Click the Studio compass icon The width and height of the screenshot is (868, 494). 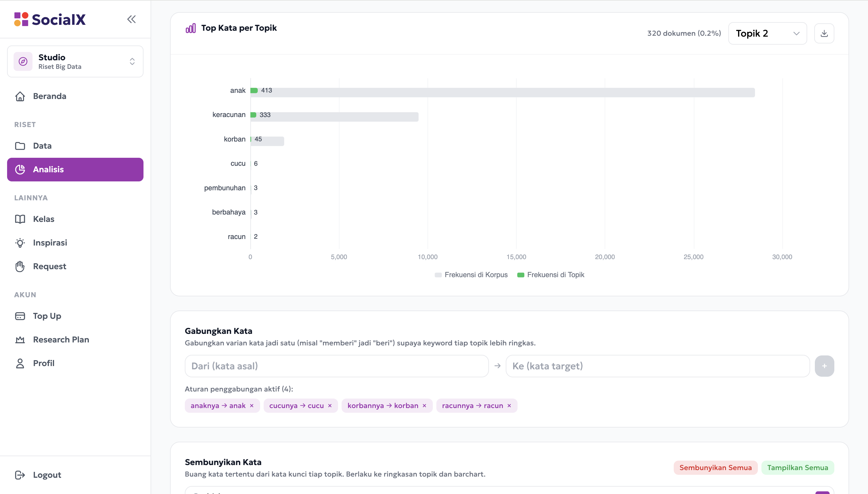tap(23, 61)
